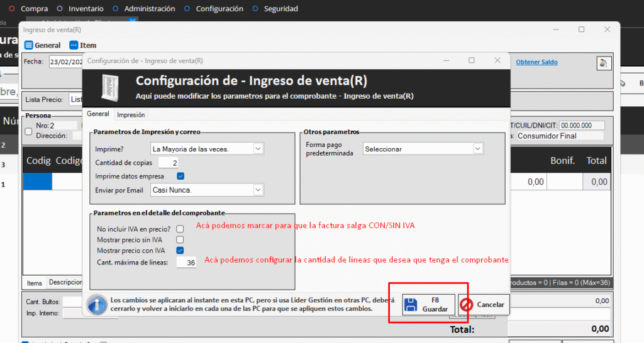Check Mostrar precio sin IVA
Viewport: 644px width, 343px height.
(180, 239)
